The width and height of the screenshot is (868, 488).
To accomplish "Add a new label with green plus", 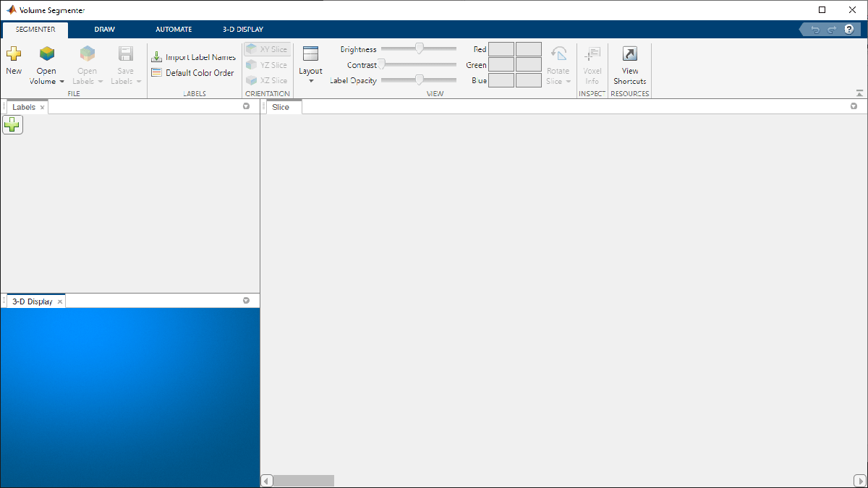I will coord(12,125).
